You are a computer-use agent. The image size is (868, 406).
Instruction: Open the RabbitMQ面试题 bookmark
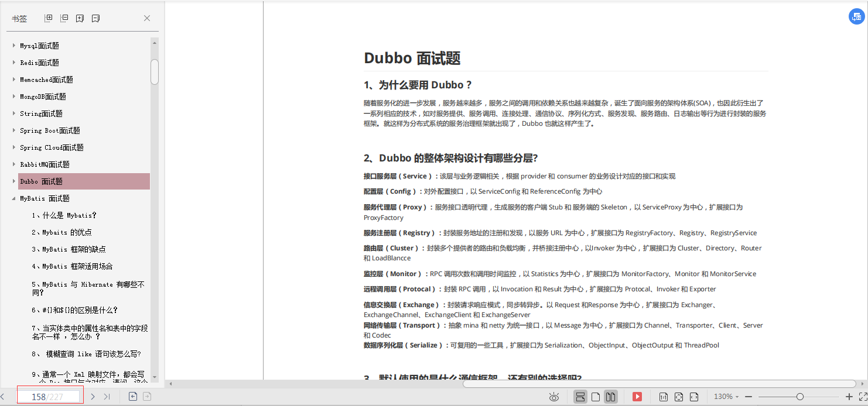(x=45, y=164)
